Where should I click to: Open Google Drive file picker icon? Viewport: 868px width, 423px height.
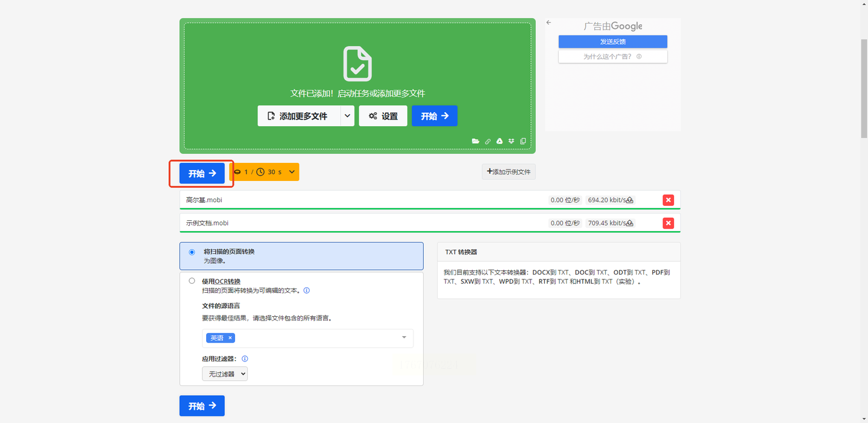point(499,141)
